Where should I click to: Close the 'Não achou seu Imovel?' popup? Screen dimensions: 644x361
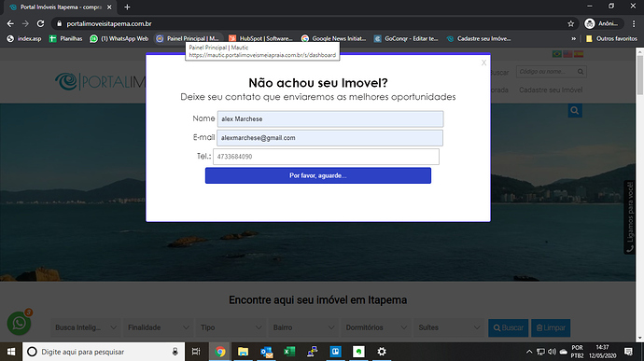pos(483,62)
